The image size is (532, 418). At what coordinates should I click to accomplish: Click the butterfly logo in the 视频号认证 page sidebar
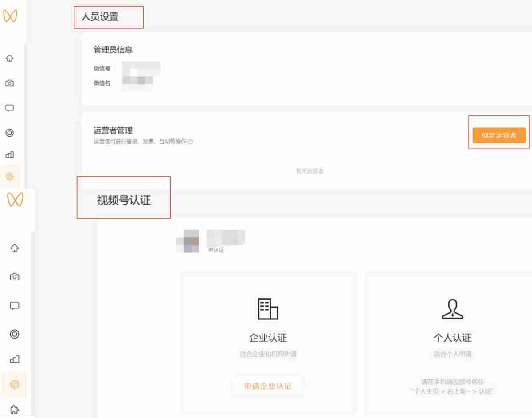click(x=15, y=200)
